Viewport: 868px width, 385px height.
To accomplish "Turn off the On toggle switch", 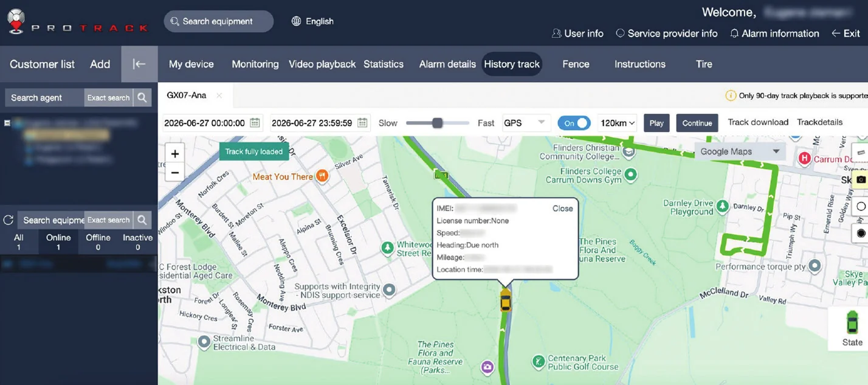I will click(574, 123).
